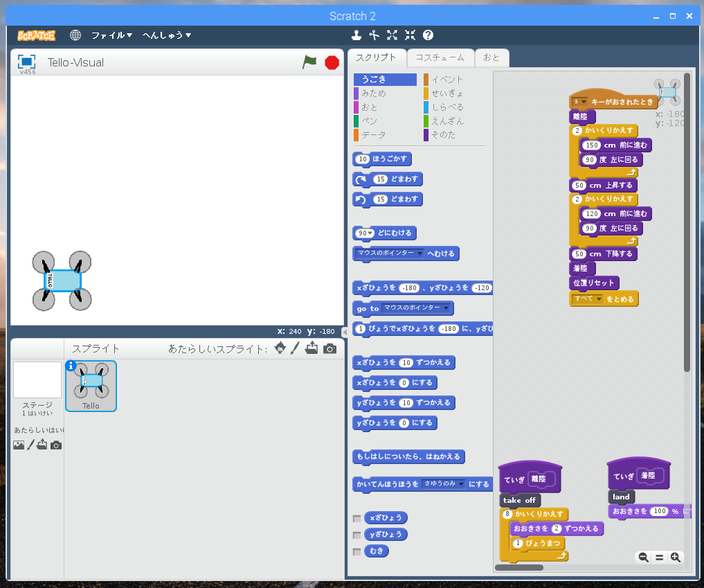Viewport: 704px width, 588px height.
Task: Open Tello sprite info button
Action: [x=71, y=366]
